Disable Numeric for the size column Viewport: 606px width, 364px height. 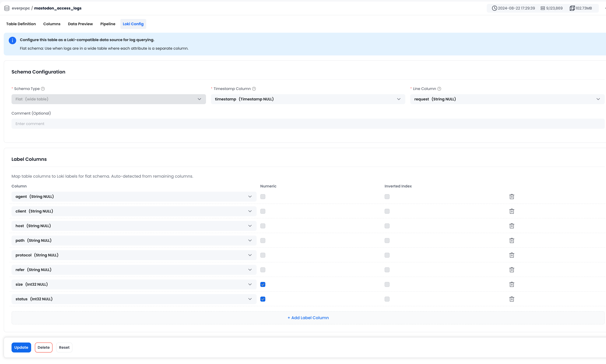pos(263,284)
